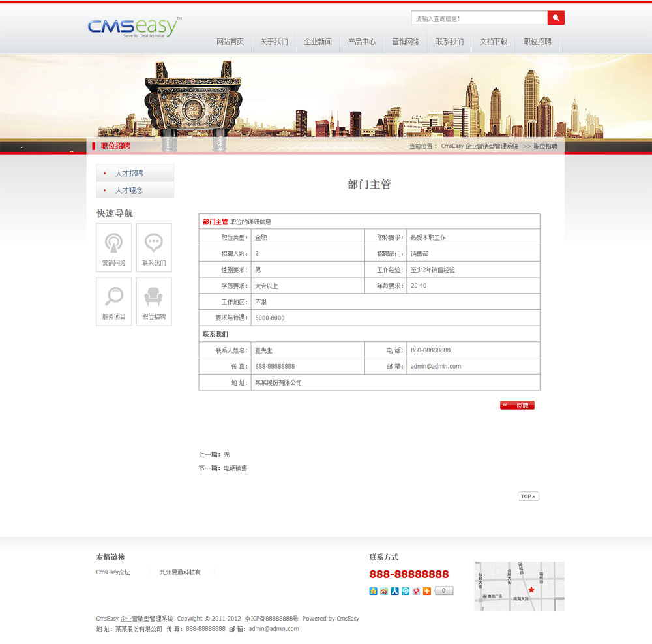Click 服务项目 magnifier quick nav icon

click(113, 301)
